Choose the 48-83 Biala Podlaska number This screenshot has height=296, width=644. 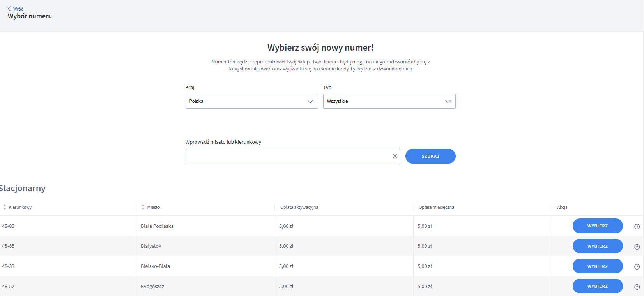point(597,226)
